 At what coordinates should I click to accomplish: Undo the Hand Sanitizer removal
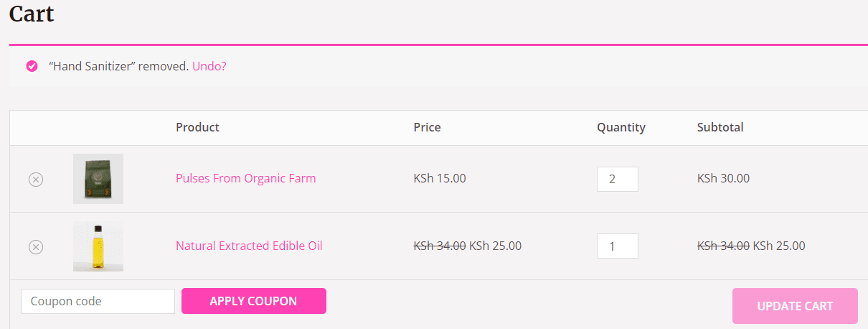[209, 66]
